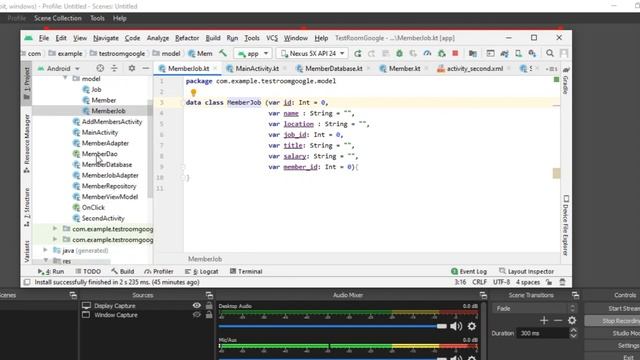Pop out the OBS Scene Transitions dock icon
The width and height of the screenshot is (640, 360).
[x=576, y=295]
